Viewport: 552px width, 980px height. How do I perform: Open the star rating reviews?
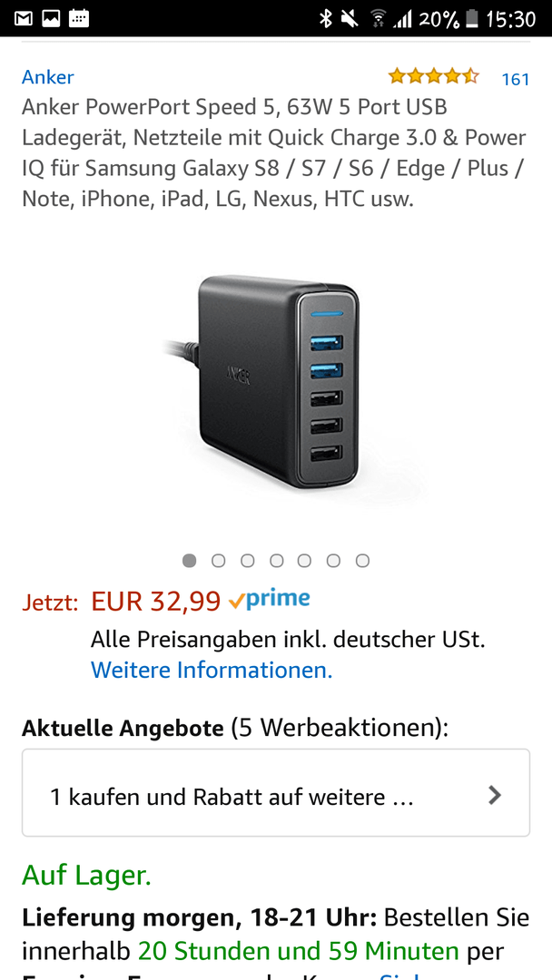coord(433,77)
